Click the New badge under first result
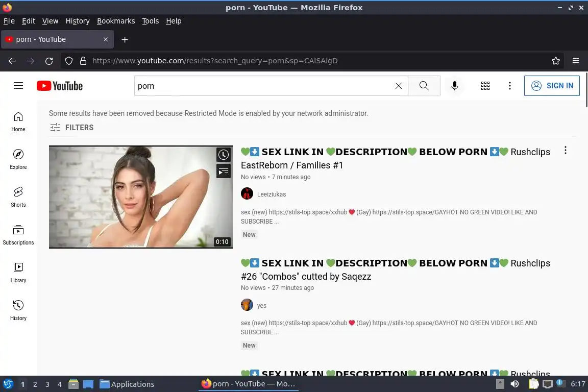Screen dimensions: 588x392 point(249,234)
